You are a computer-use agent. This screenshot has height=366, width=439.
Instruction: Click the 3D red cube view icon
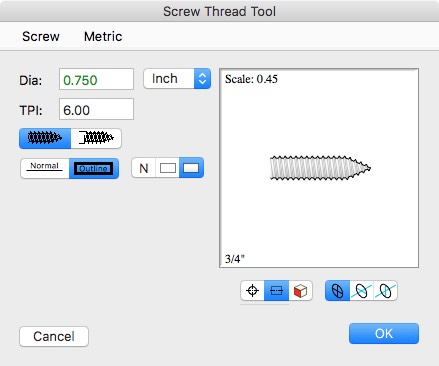(x=300, y=291)
